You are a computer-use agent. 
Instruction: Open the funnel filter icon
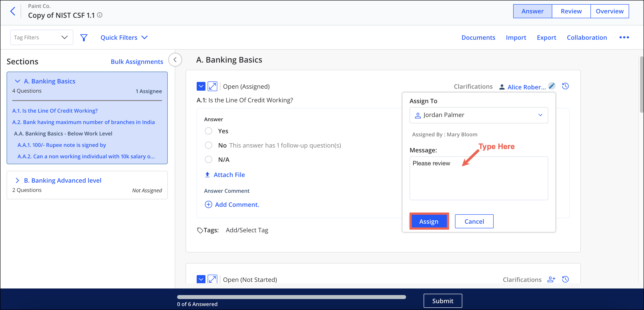84,38
